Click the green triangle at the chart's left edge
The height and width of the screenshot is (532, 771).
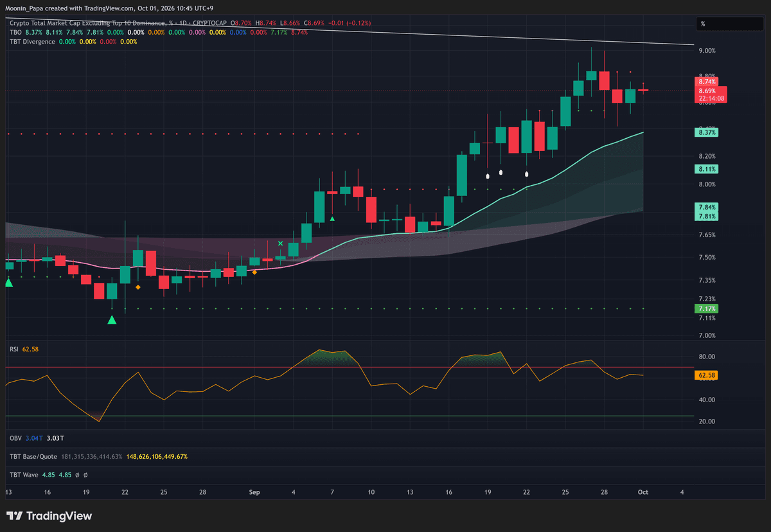click(x=9, y=282)
